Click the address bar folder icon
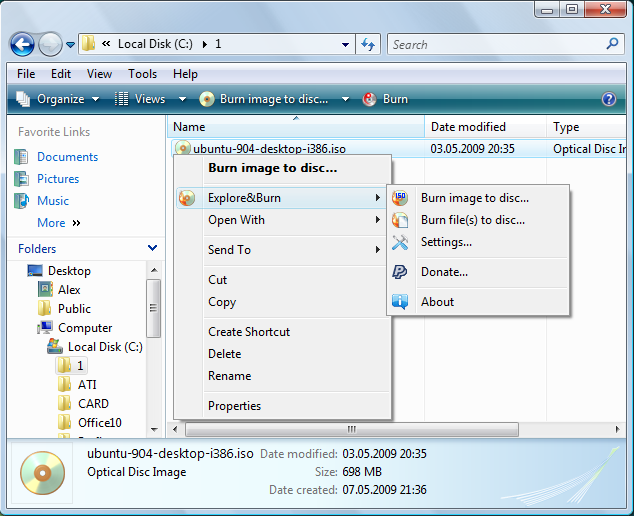634x516 pixels. click(88, 44)
